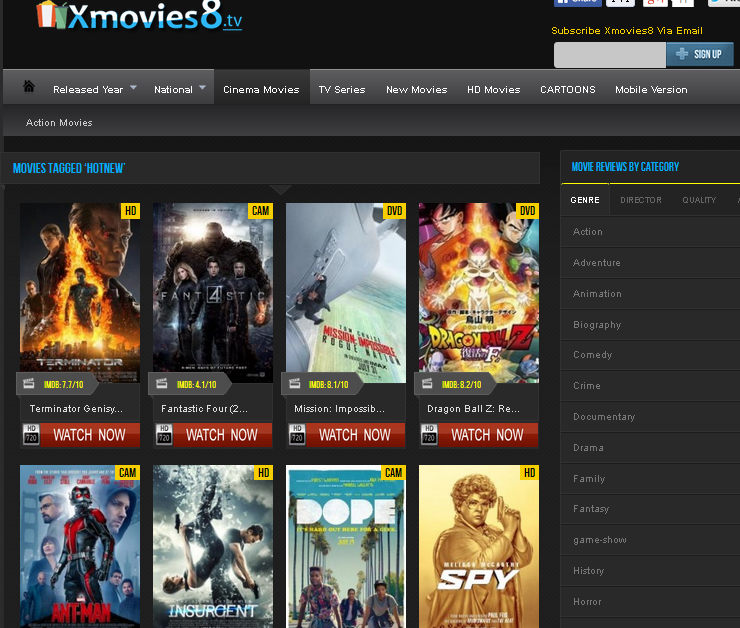Viewport: 740px width, 628px height.
Task: Click CAM badge on Dope poster
Action: (394, 473)
